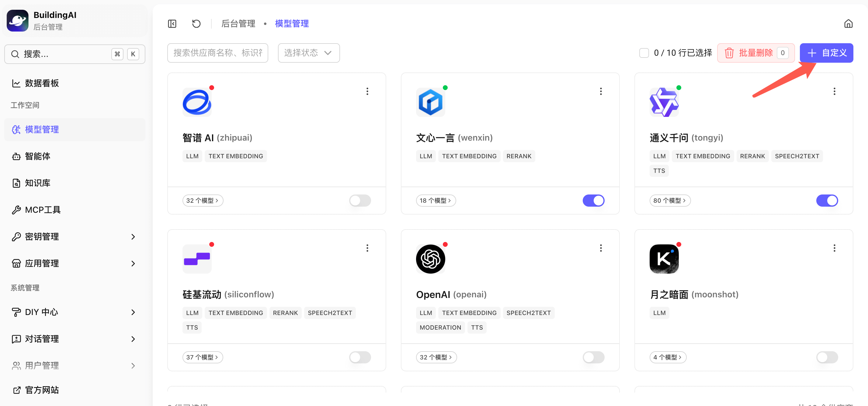The image size is (868, 406).
Task: Click the 硅基流动 siliconflow logo
Action: click(197, 259)
